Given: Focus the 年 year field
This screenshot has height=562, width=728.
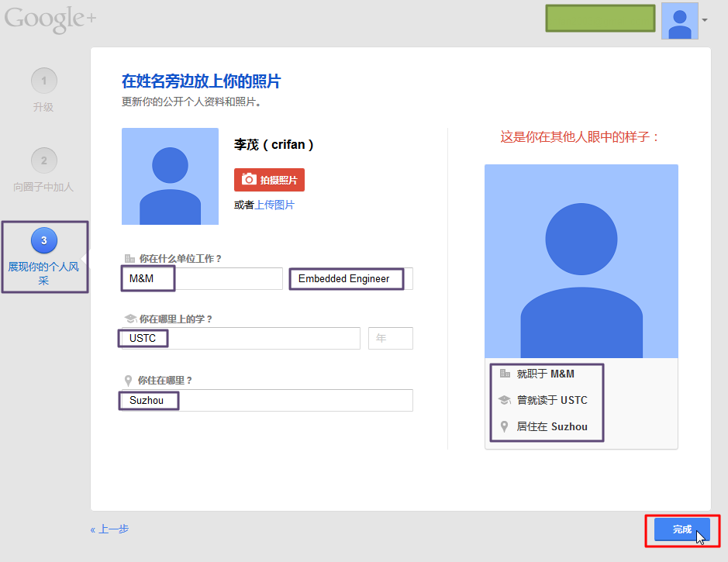Looking at the screenshot, I should pyautogui.click(x=391, y=338).
